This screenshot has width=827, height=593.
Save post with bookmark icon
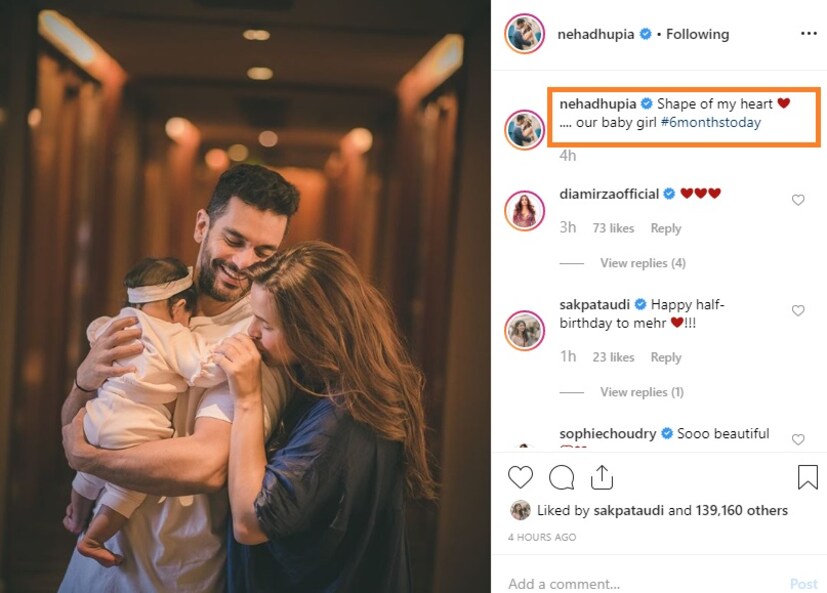coord(807,477)
